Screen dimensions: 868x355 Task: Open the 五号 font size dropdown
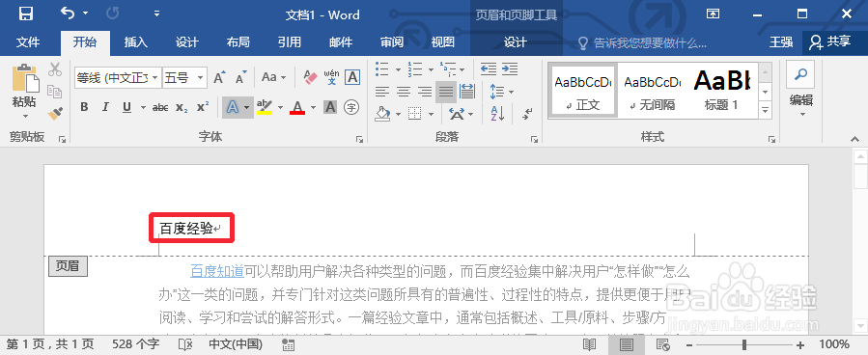[x=201, y=77]
